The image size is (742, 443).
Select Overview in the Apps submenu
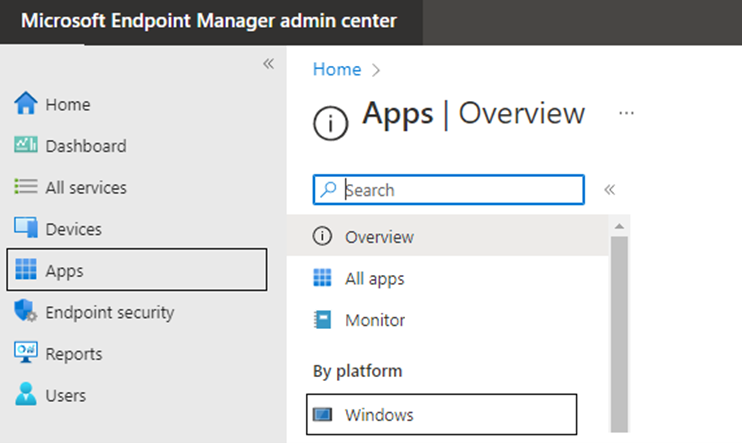[448, 236]
